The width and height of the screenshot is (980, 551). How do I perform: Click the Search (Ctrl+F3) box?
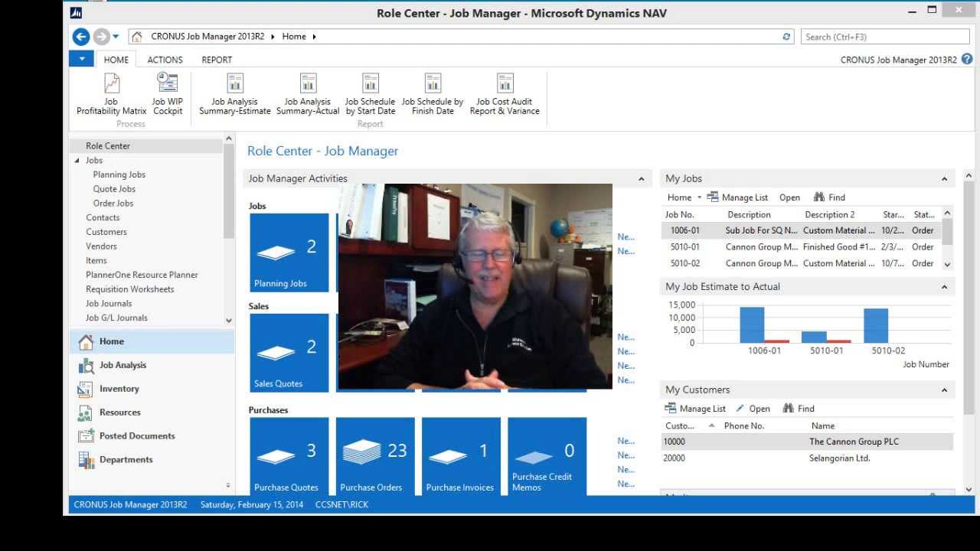point(885,37)
